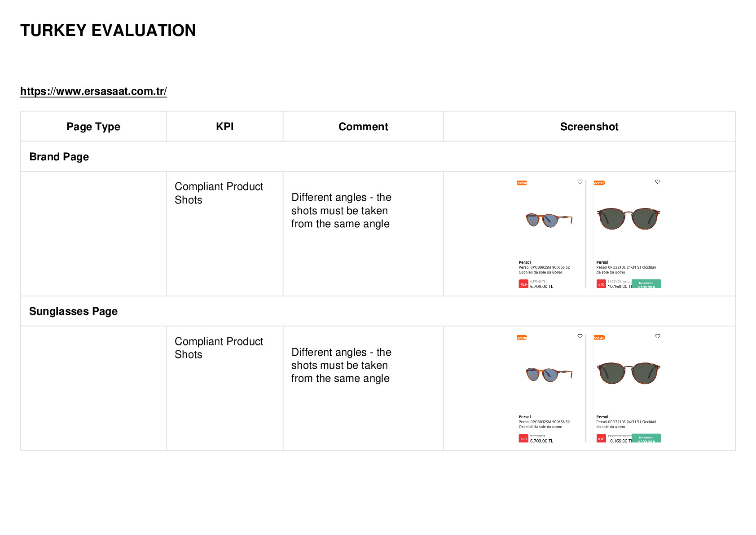
Task: Click the green price badge in Sunglasses Page row
Action: coord(646,438)
